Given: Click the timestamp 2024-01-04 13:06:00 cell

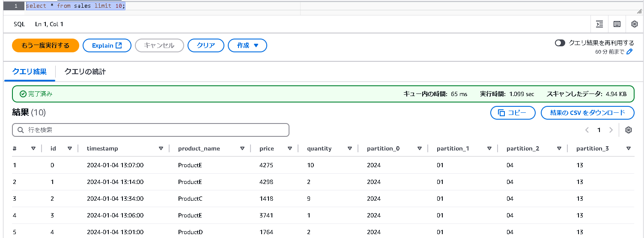Looking at the screenshot, I should pos(115,215).
